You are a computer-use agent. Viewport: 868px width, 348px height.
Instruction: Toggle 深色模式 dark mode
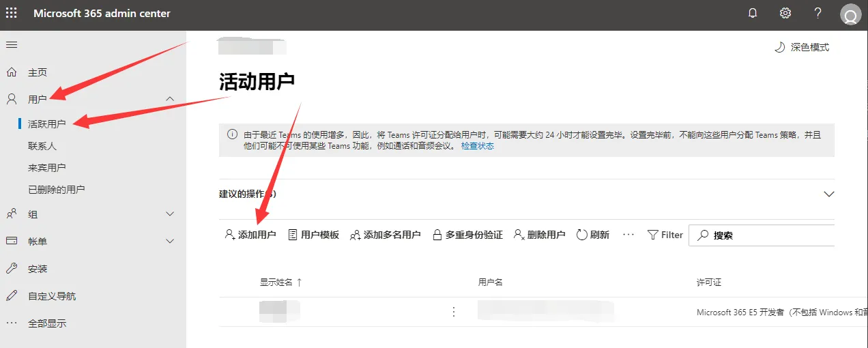click(802, 47)
